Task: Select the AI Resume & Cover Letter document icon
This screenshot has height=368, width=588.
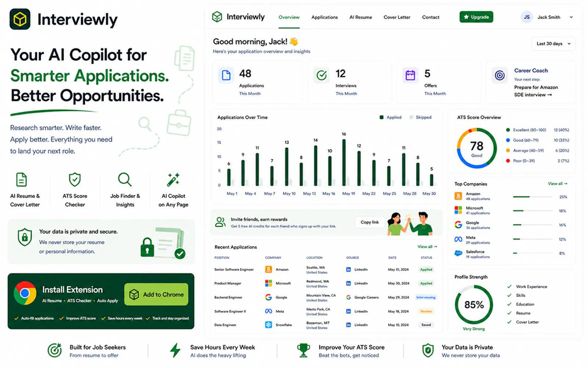Action: [22, 180]
